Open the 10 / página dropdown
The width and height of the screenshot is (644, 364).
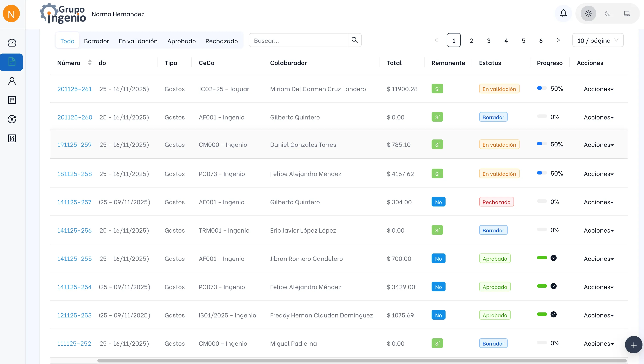click(598, 40)
